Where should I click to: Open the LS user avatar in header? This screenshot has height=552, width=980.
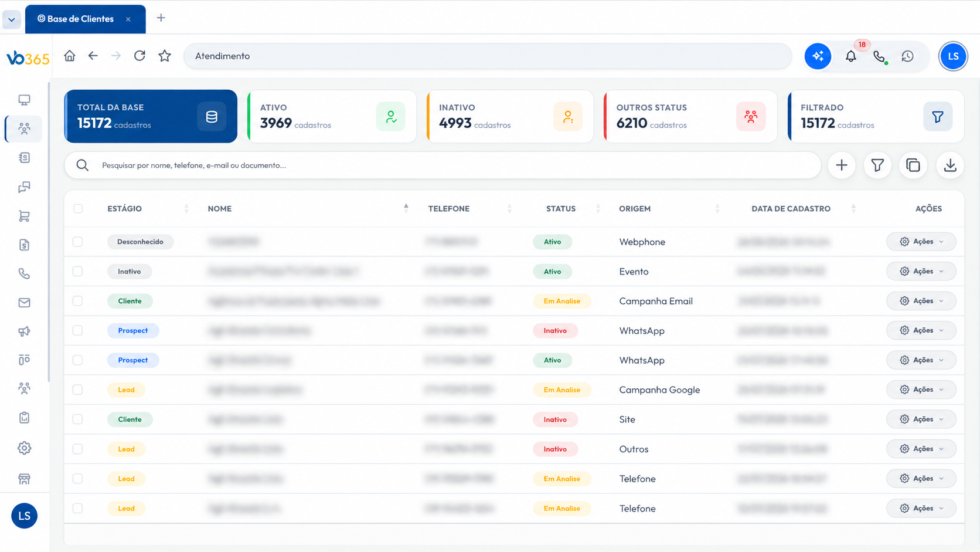tap(953, 56)
